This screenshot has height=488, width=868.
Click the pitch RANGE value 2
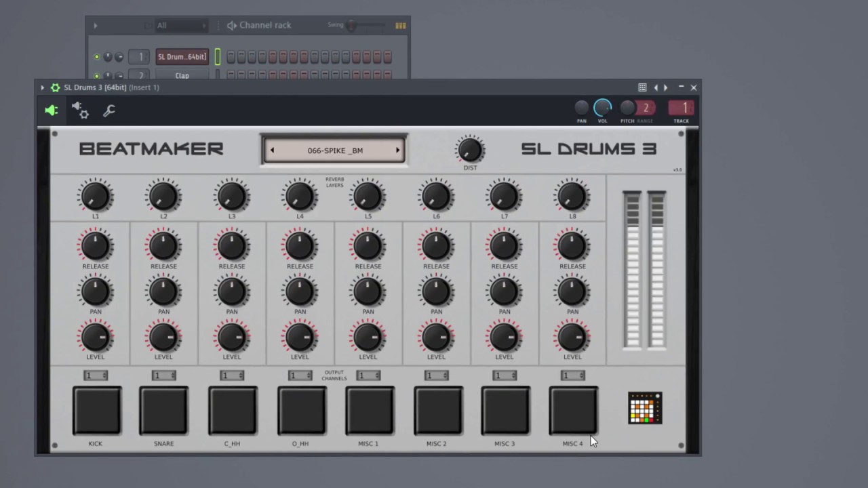pyautogui.click(x=646, y=108)
